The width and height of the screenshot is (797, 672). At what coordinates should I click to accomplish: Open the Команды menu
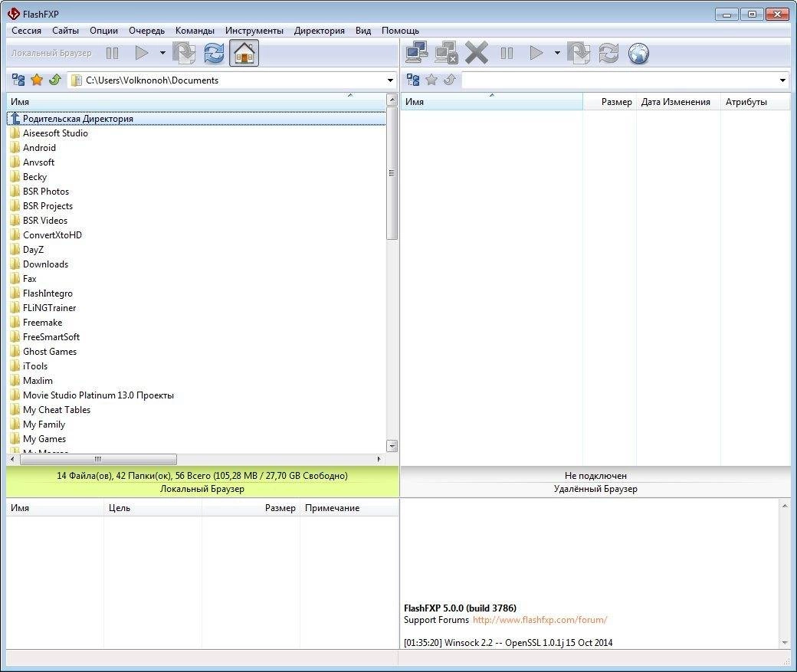pos(195,31)
